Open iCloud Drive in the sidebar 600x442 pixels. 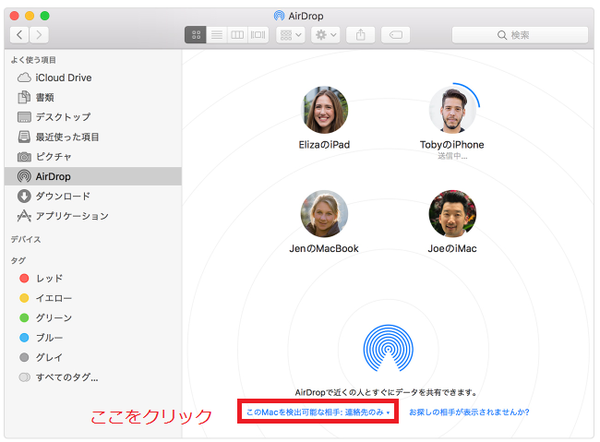[x=66, y=77]
